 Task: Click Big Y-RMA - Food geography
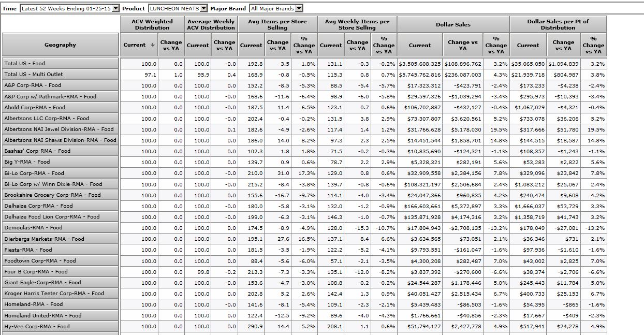[60, 162]
